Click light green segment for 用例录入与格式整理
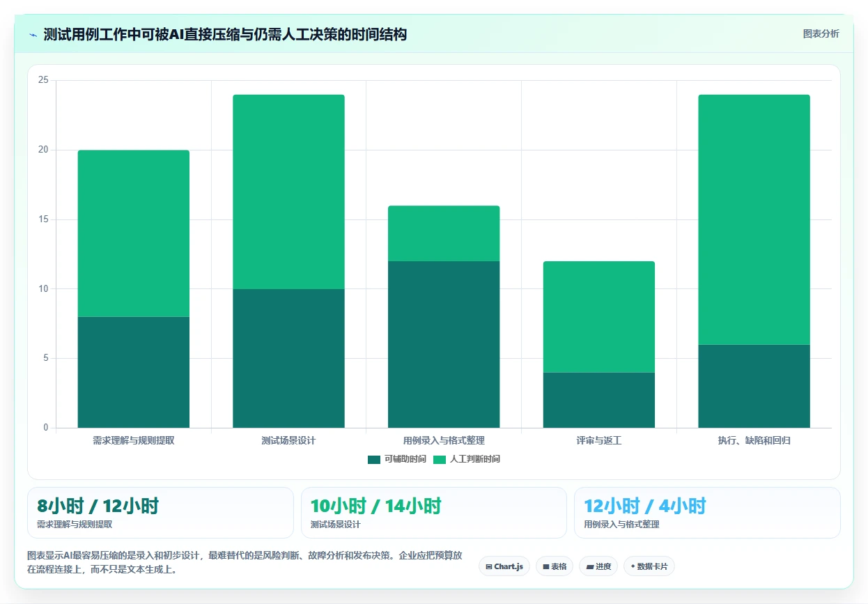Image resolution: width=868 pixels, height=604 pixels. 444,233
